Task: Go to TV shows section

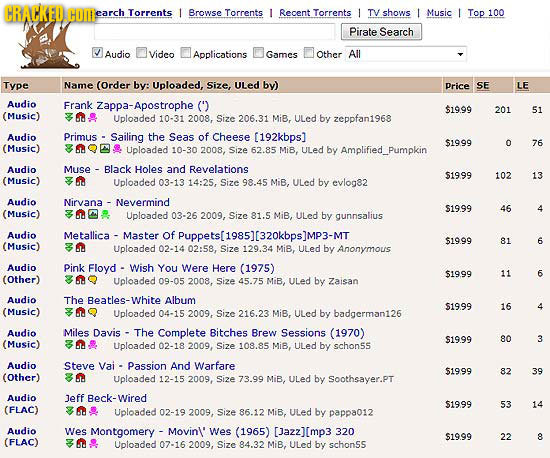Action: point(389,13)
